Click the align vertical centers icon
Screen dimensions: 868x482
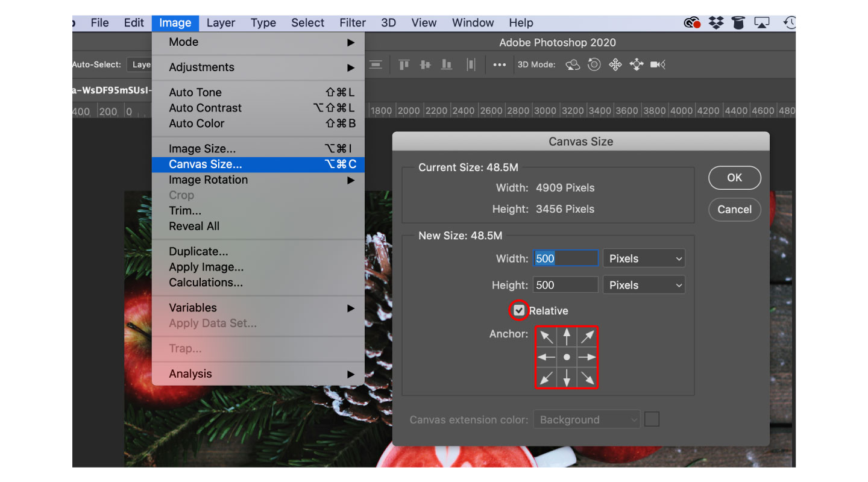point(425,64)
